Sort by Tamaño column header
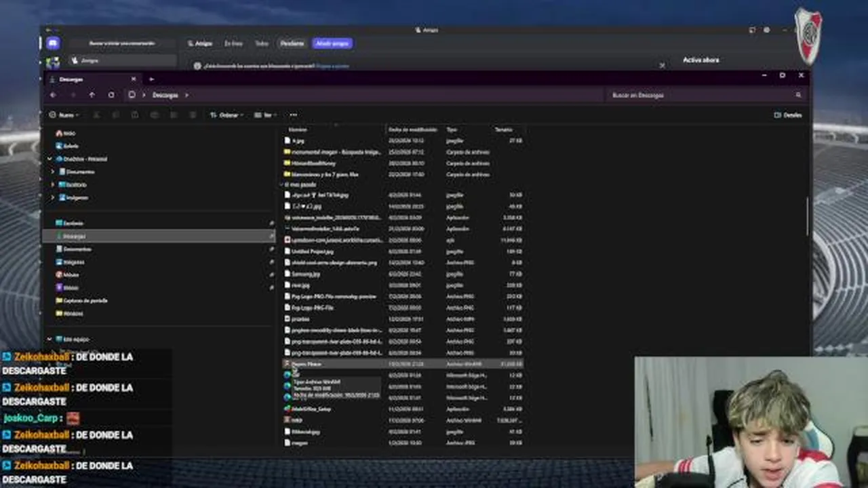The height and width of the screenshot is (488, 868). click(504, 129)
